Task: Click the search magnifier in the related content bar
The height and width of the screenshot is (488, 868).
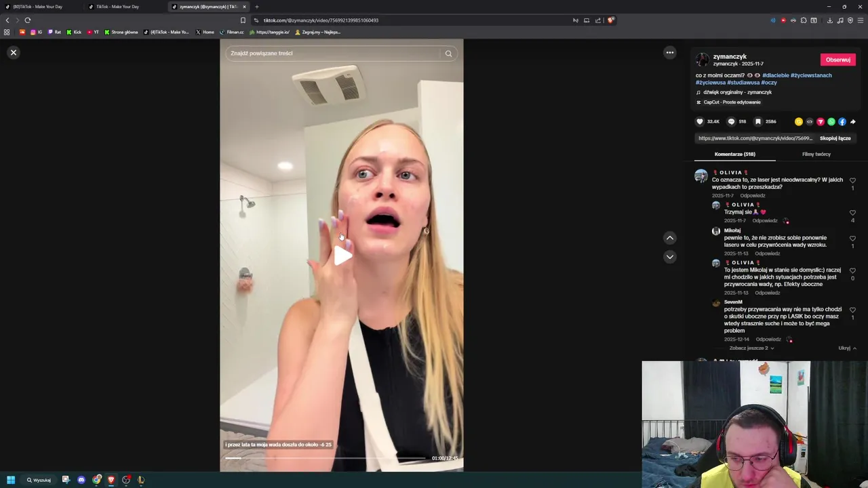Action: tap(448, 54)
